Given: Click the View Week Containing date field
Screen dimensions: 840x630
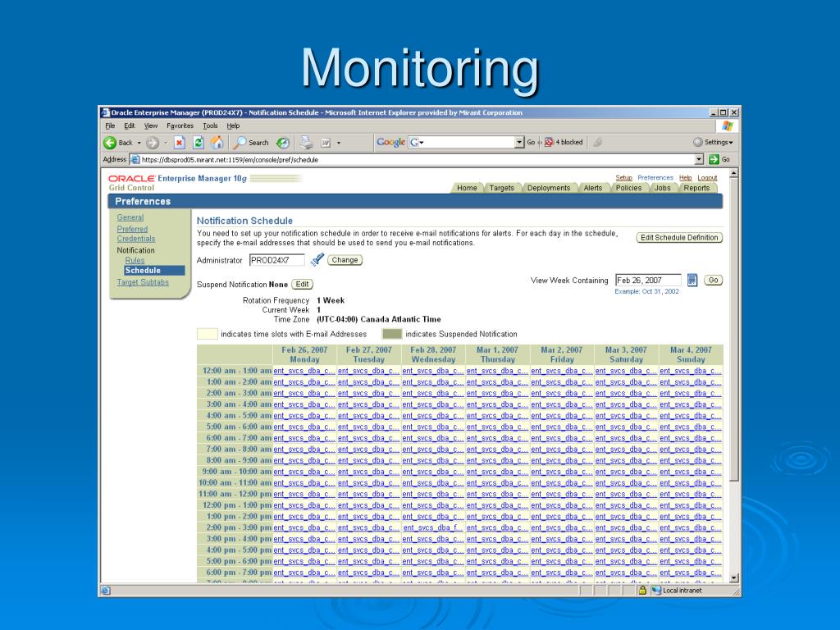Looking at the screenshot, I should coord(648,280).
